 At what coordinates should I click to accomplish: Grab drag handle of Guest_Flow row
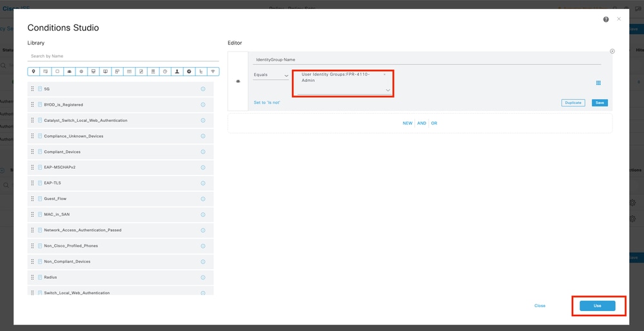pyautogui.click(x=32, y=199)
